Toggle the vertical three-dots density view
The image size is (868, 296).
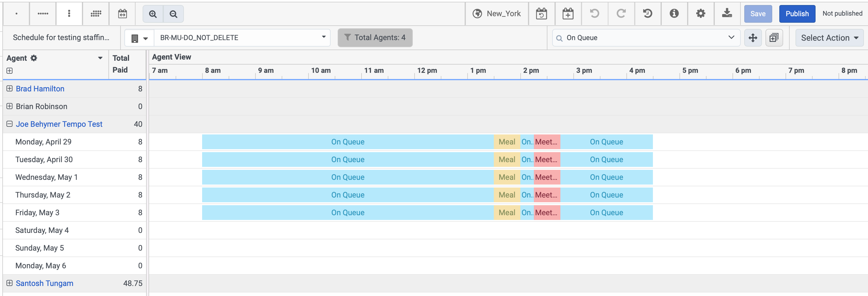coord(69,14)
